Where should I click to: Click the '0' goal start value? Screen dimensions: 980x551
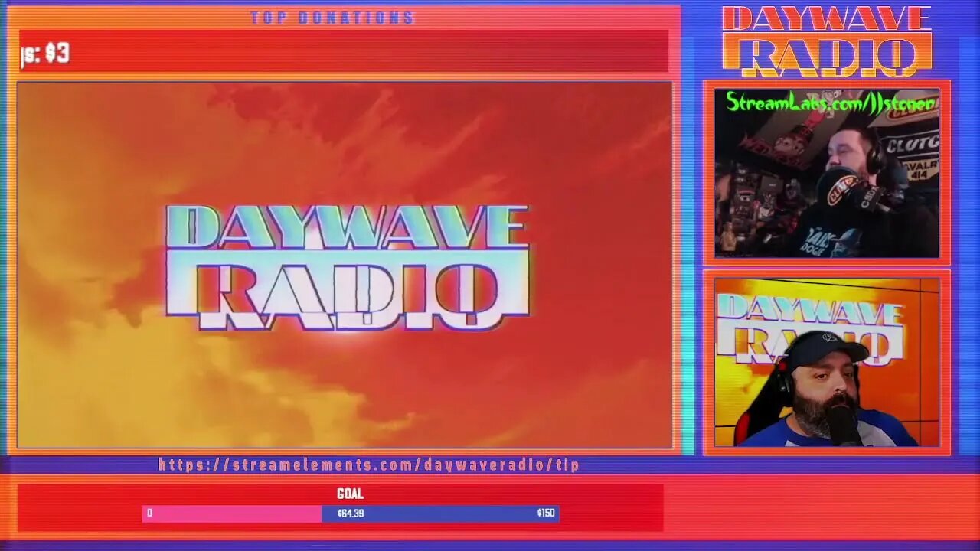149,514
